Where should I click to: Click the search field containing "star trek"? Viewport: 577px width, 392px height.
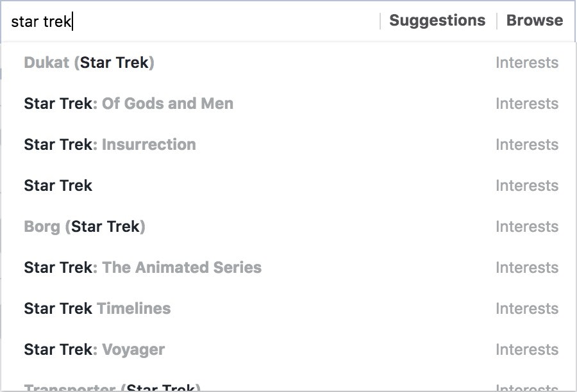point(192,21)
